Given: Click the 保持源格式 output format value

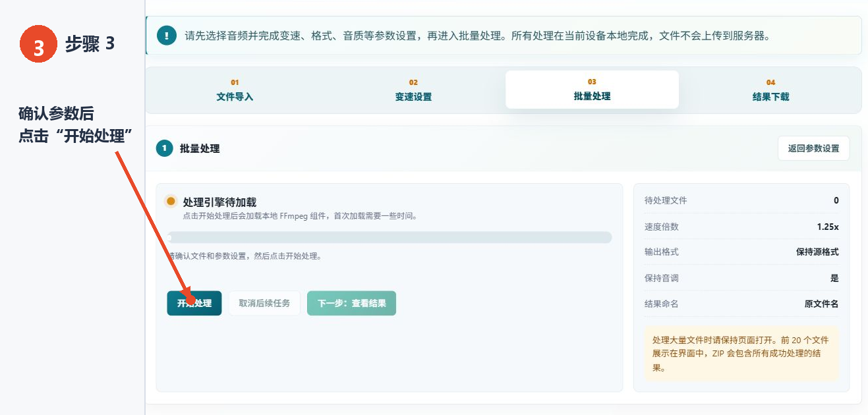Looking at the screenshot, I should tap(817, 252).
